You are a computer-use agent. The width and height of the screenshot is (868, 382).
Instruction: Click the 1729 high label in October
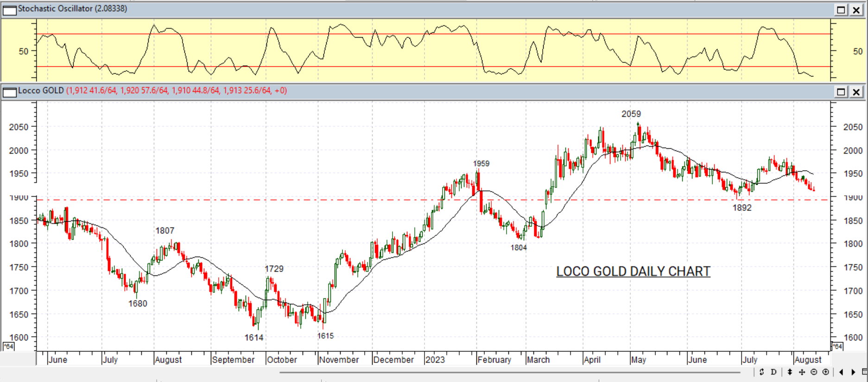(274, 269)
